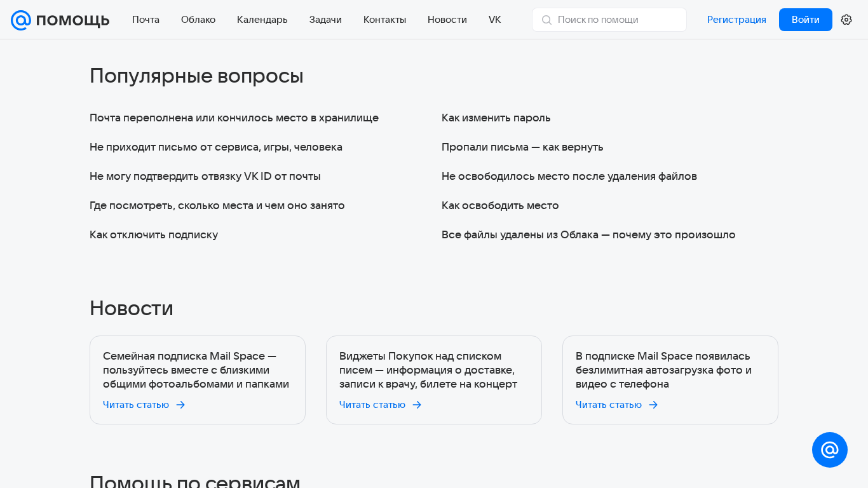Click arrow under Виджеты Покупок article
Image resolution: width=868 pixels, height=488 pixels.
tap(417, 405)
